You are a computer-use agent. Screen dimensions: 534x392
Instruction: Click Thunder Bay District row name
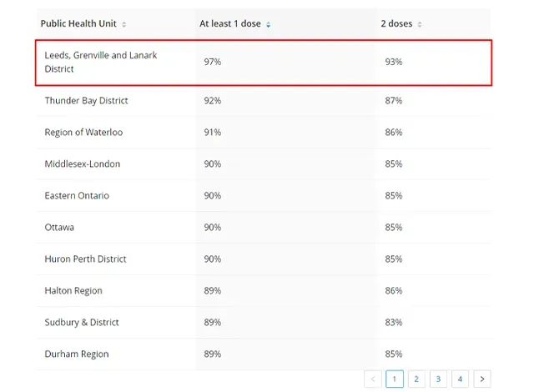click(86, 101)
